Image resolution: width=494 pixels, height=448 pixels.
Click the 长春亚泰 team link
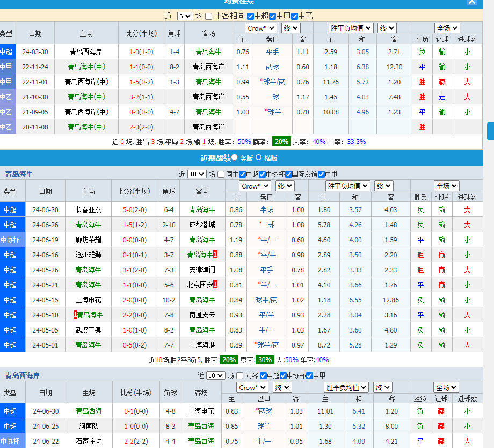pos(88,209)
